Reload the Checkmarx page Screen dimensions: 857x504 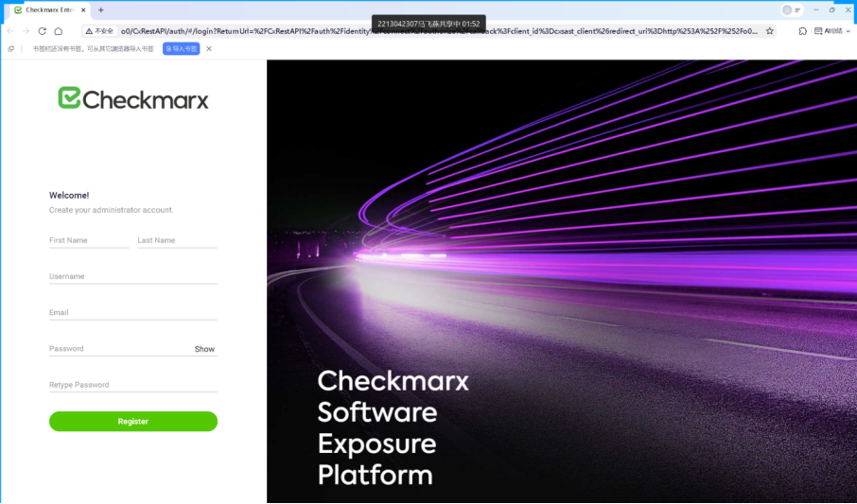[x=42, y=31]
